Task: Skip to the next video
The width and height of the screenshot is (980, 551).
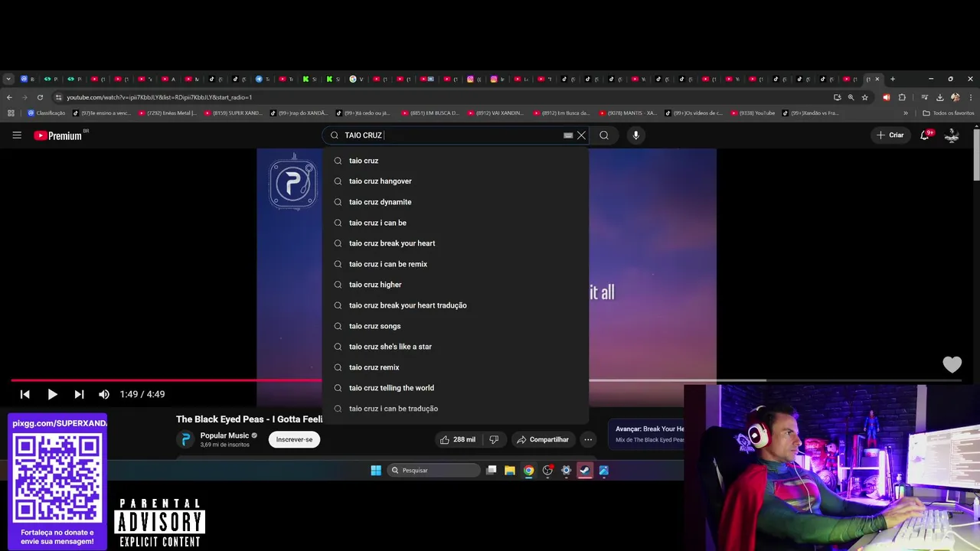Action: 79,394
